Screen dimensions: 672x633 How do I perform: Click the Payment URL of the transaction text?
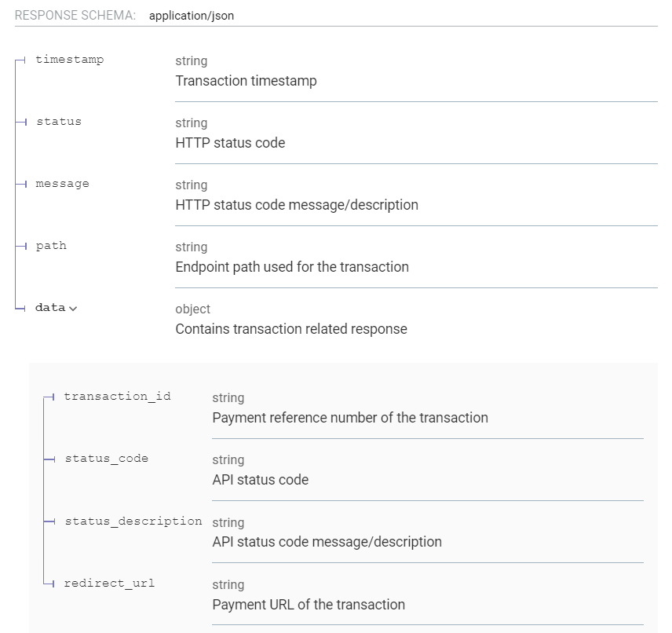[x=309, y=605]
